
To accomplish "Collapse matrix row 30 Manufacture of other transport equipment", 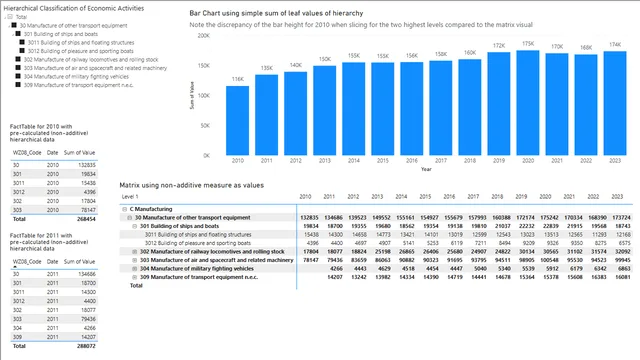I will tap(129, 218).
